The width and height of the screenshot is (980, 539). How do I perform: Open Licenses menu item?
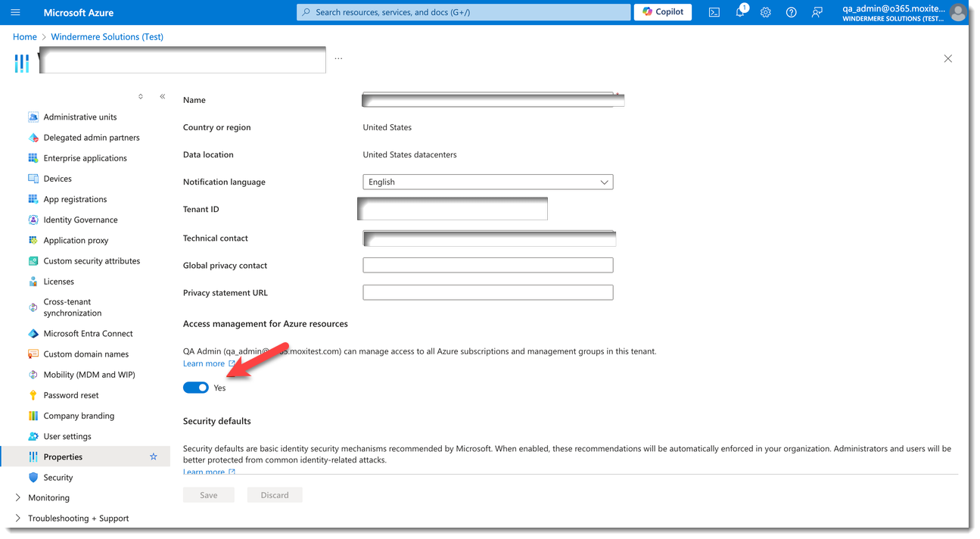59,281
